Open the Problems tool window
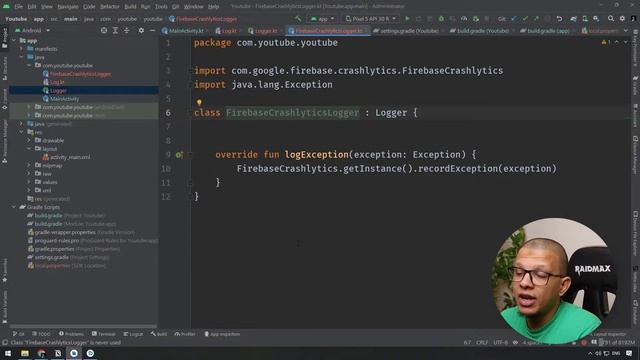Viewport: 640px width, 360px height. coord(71,334)
